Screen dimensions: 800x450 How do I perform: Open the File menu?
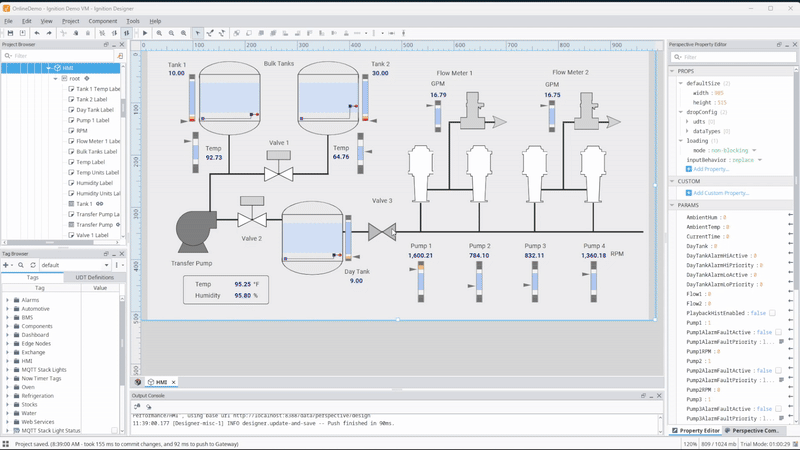(x=8, y=21)
